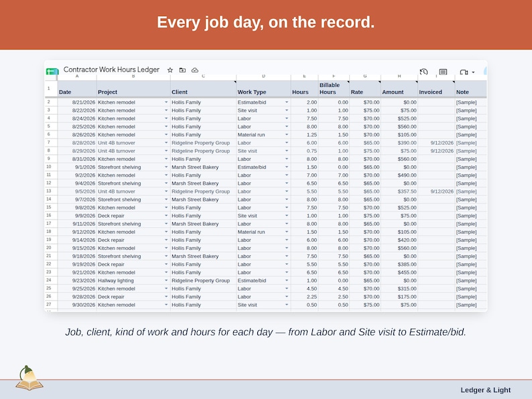Select the $455.00 amount cell
This screenshot has width=532, height=399.
[x=399, y=272]
